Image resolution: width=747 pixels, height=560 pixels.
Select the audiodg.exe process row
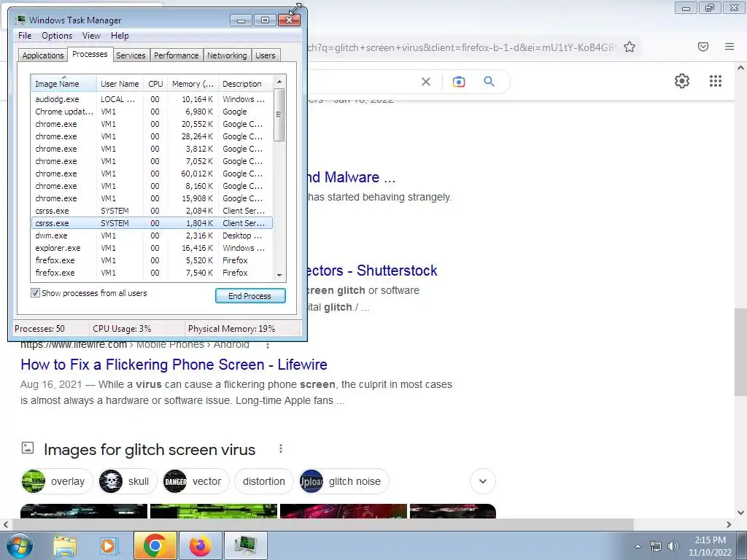click(x=152, y=99)
